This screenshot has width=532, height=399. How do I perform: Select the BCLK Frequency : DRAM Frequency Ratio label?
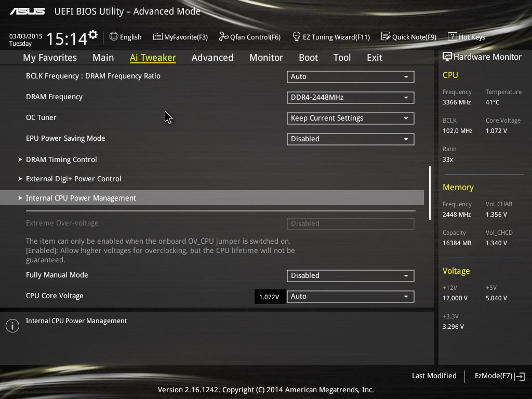coord(94,76)
